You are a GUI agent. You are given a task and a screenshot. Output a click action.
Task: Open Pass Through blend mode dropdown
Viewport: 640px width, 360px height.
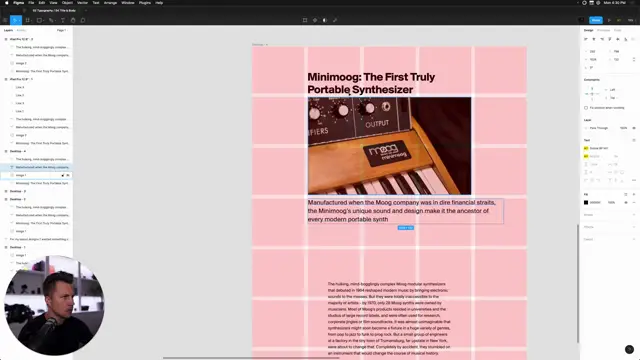599,128
